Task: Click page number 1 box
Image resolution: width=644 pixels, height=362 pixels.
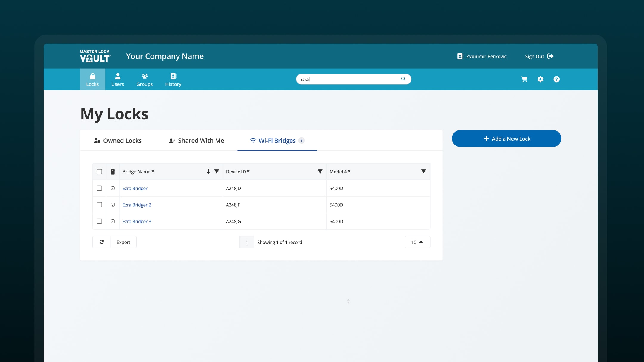Action: point(247,242)
